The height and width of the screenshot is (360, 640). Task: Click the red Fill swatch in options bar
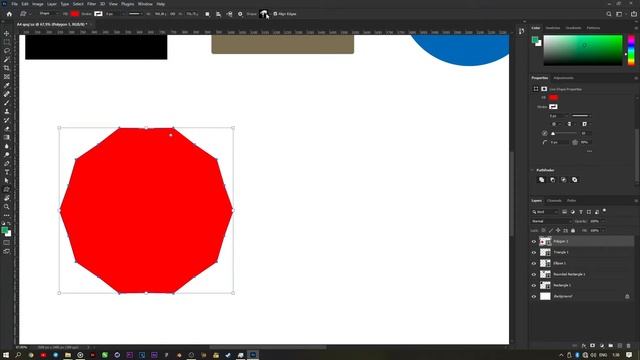(x=75, y=14)
